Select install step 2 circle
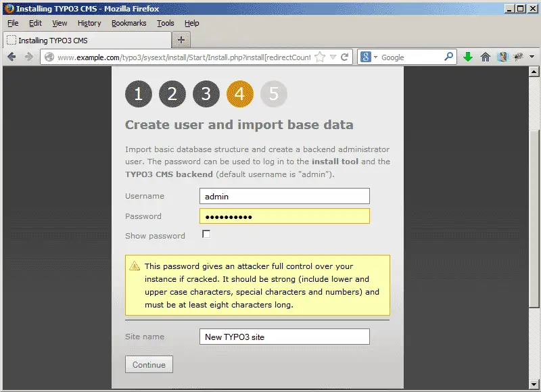Screen dimensions: 541x392 tap(172, 94)
